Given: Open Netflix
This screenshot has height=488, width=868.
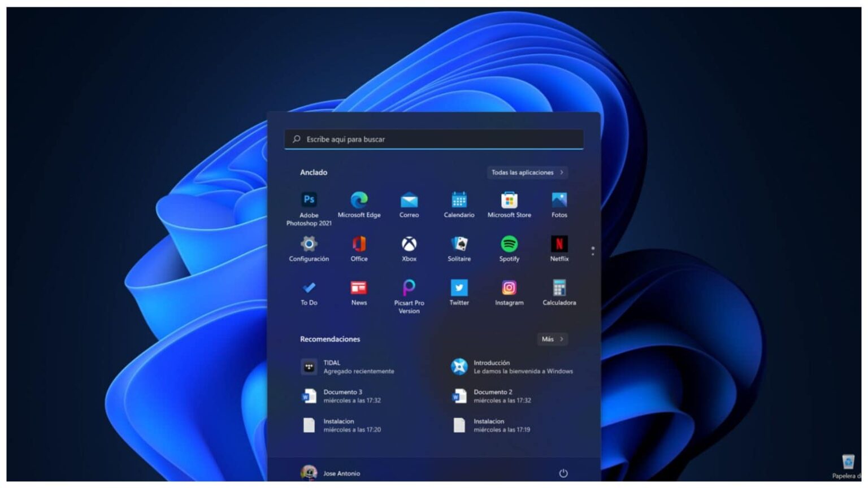Looking at the screenshot, I should point(559,249).
